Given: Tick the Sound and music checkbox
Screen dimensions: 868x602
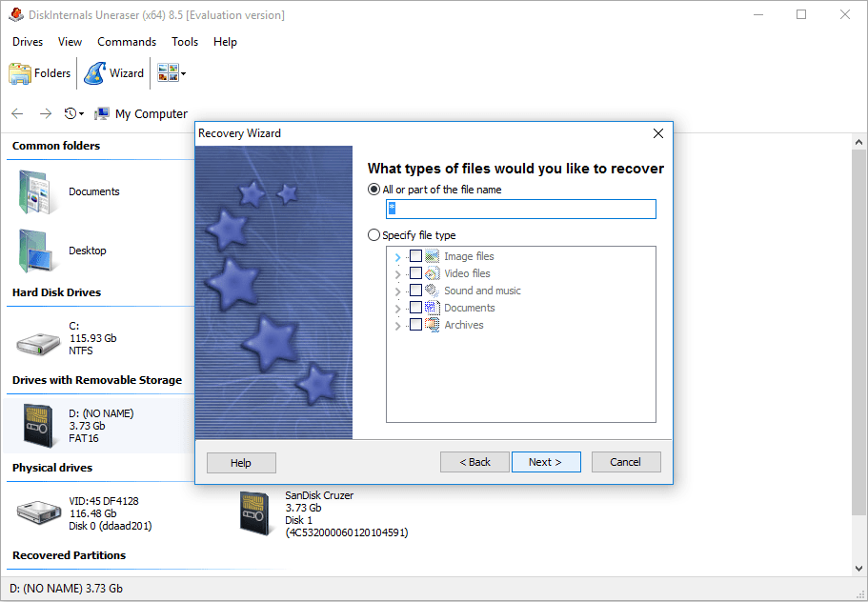Looking at the screenshot, I should (x=415, y=291).
